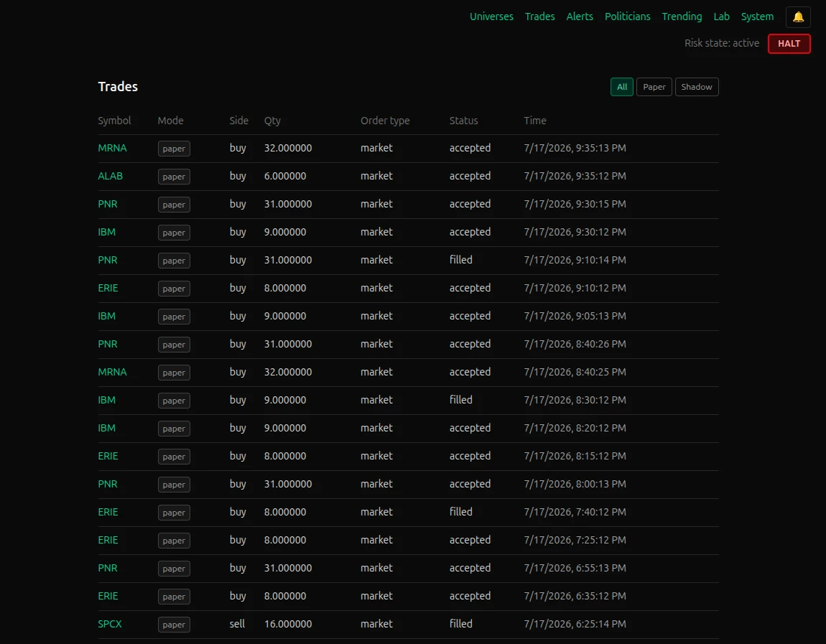The width and height of the screenshot is (826, 644).
Task: Click the Qty column header
Action: 272,121
